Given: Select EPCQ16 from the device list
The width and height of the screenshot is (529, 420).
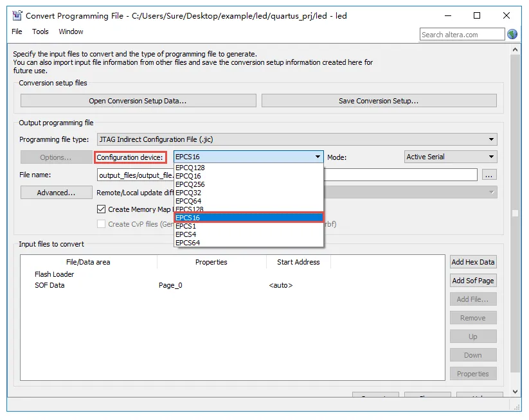Looking at the screenshot, I should (249, 176).
